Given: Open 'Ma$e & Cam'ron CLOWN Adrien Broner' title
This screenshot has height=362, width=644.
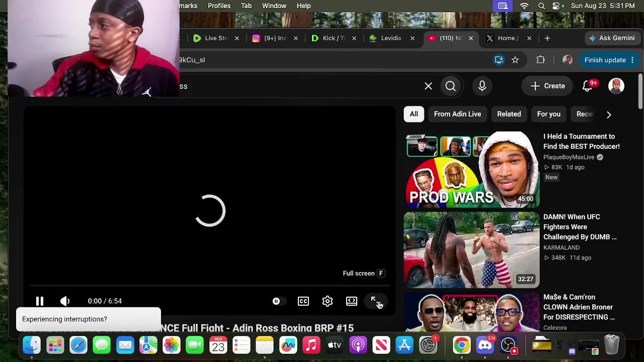Looking at the screenshot, I should click(579, 307).
